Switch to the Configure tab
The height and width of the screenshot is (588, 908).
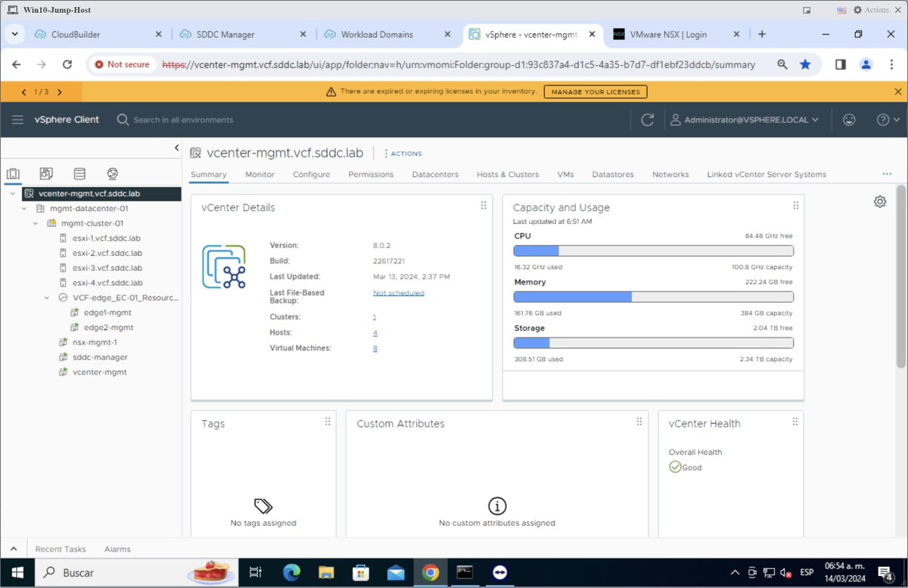(311, 174)
